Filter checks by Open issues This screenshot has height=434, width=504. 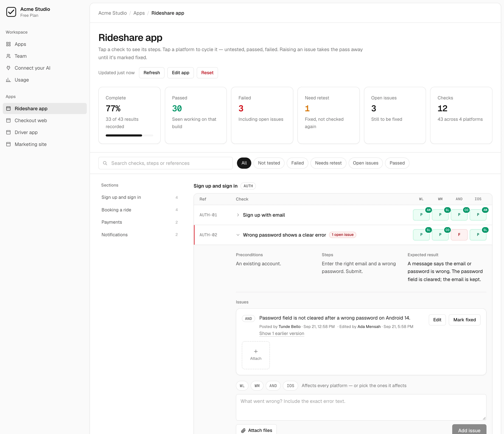[x=365, y=163]
